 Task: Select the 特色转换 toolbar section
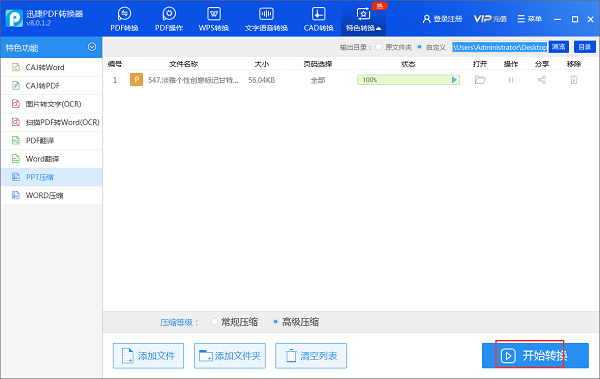(x=363, y=19)
